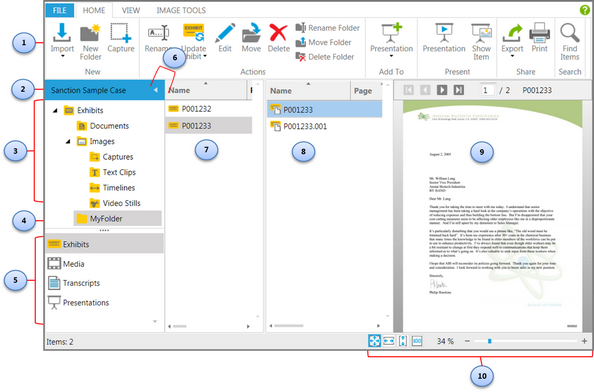Click the red Delete icon
The height and width of the screenshot is (392, 594).
click(278, 33)
